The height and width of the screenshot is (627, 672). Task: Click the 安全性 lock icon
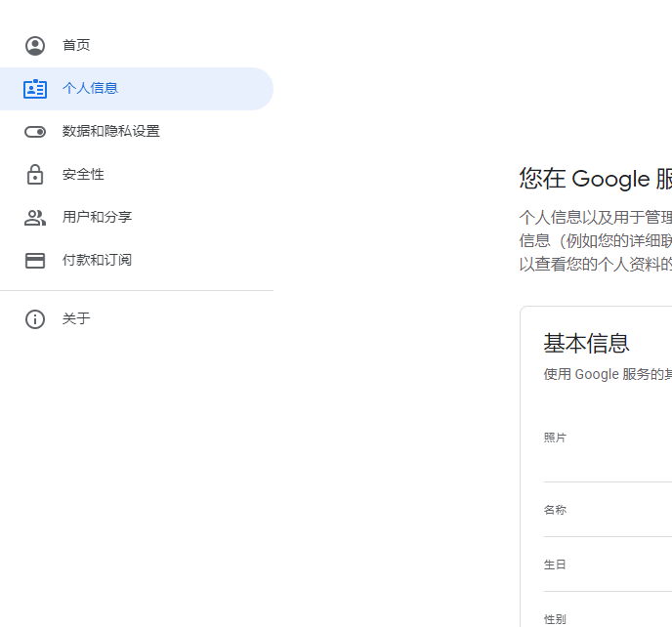pyautogui.click(x=35, y=175)
